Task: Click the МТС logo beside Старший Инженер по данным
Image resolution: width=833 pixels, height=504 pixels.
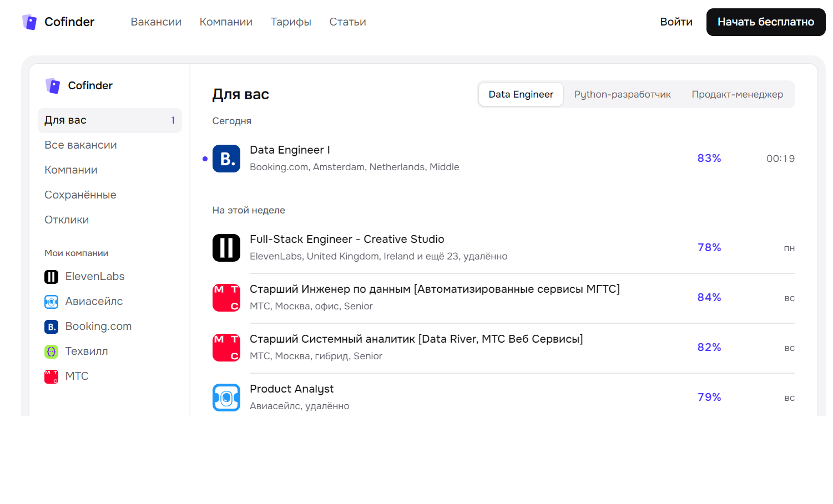Action: coord(226,298)
